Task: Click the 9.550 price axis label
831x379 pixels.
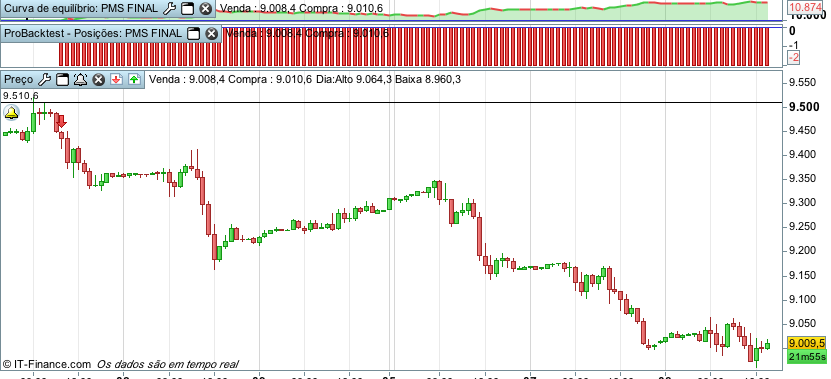Action: (801, 83)
